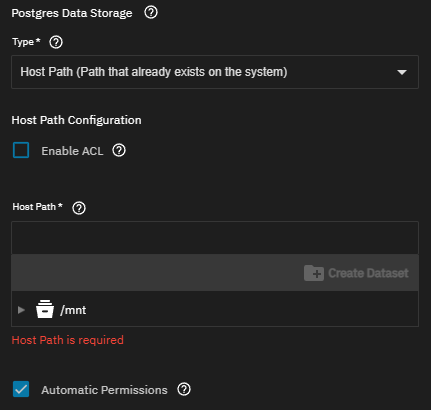The height and width of the screenshot is (410, 431).
Task: Uncheck Automatic Permissions checkbox
Action: [x=21, y=389]
